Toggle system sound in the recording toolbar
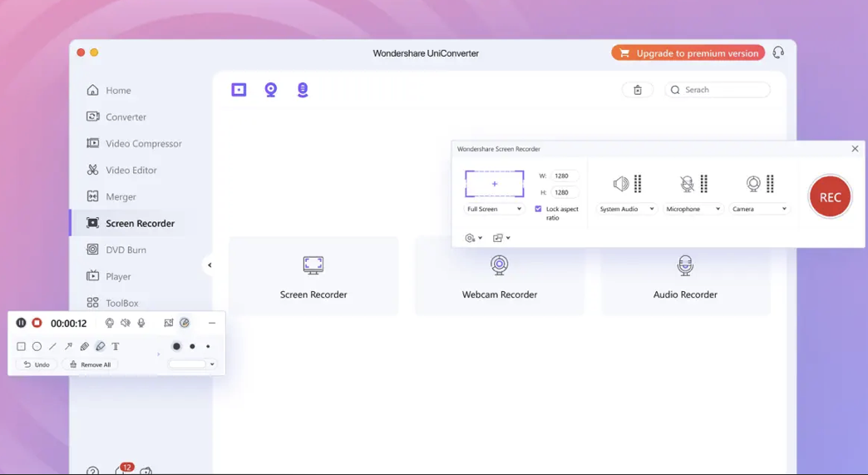Screen dimensions: 868x475 pos(126,323)
